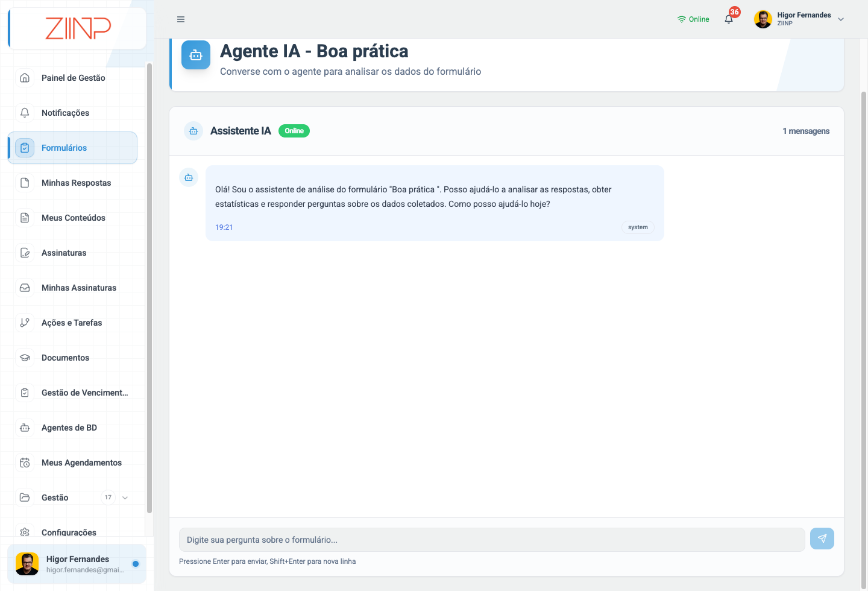Go to Minhas Respostas
Image resolution: width=868 pixels, height=591 pixels.
(72, 183)
